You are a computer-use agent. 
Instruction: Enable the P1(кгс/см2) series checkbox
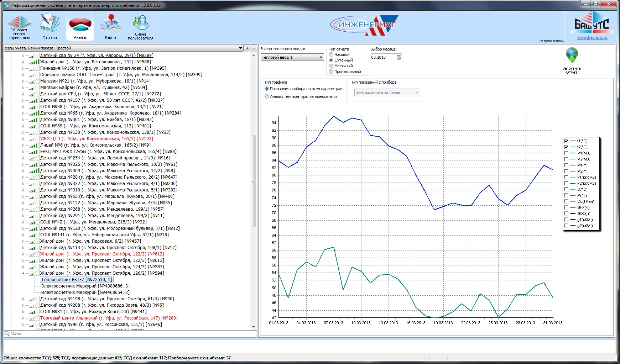click(566, 177)
